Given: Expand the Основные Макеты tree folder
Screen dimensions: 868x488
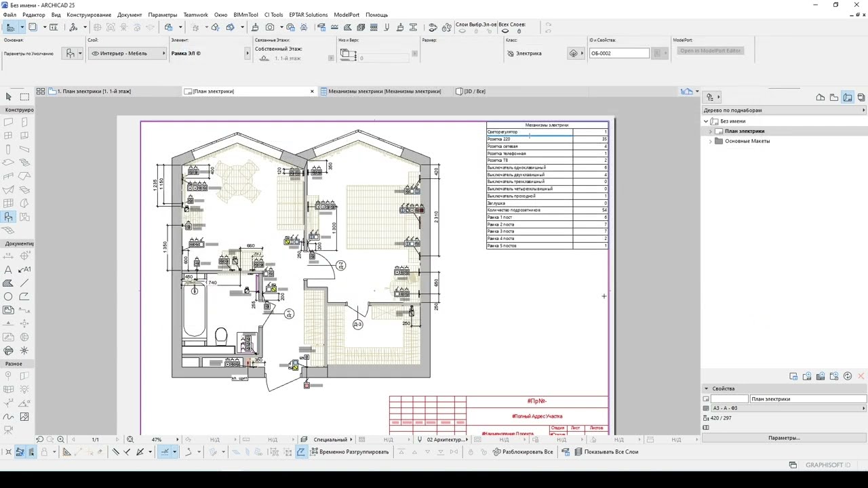Looking at the screenshot, I should click(711, 141).
